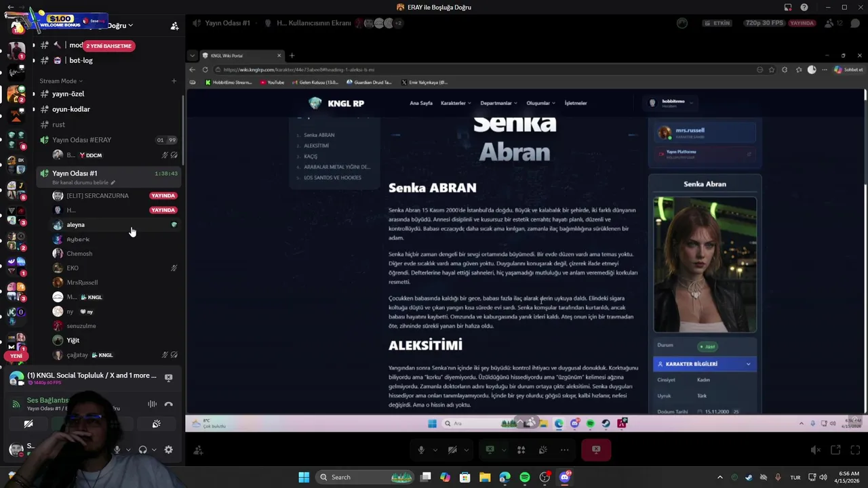Toggle camera in the stream bottom bar
The width and height of the screenshot is (868, 488).
452,450
